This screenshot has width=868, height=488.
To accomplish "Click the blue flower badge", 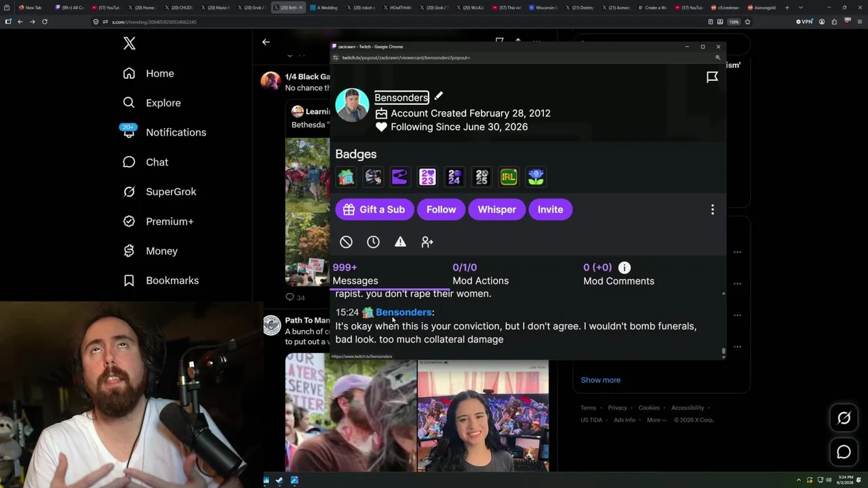I will click(536, 177).
